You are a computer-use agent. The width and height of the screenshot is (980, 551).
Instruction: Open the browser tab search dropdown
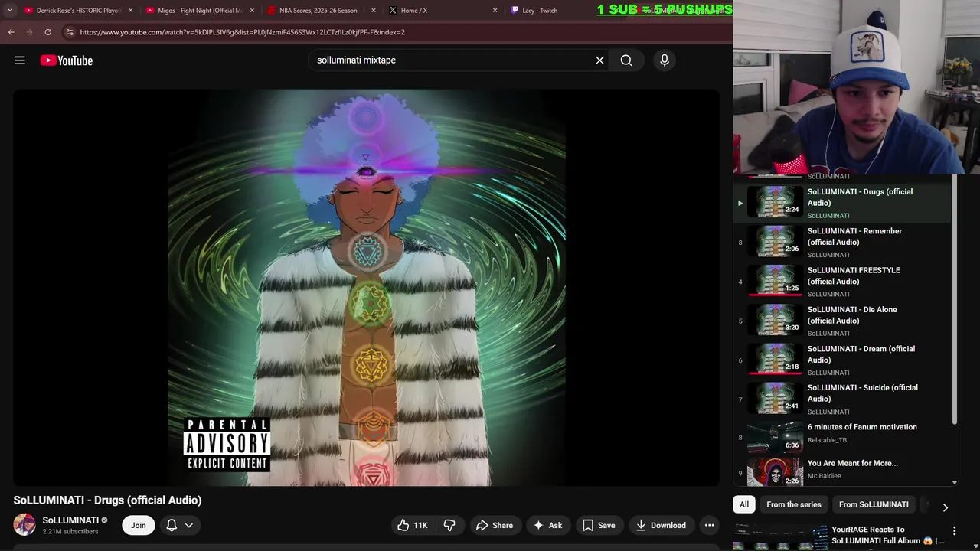click(x=10, y=10)
